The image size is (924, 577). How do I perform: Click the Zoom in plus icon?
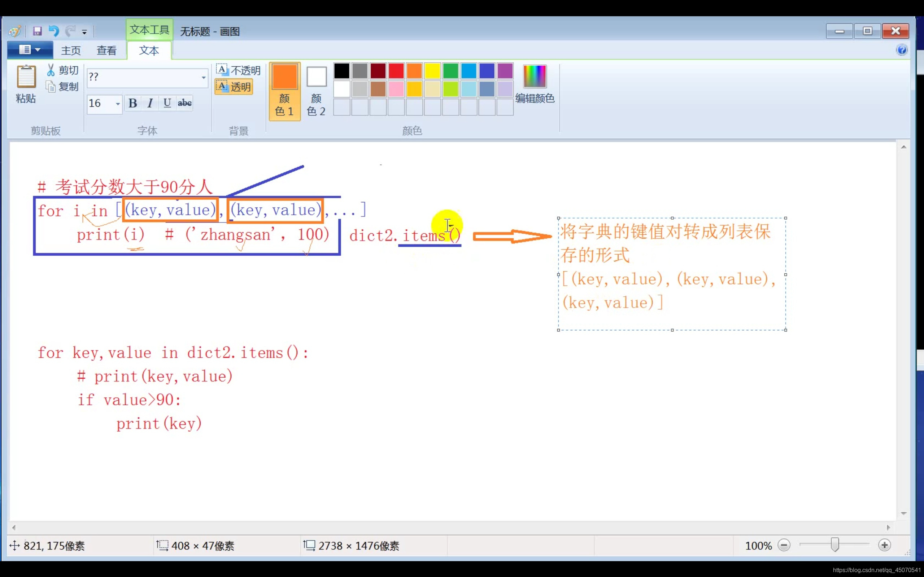pos(884,545)
